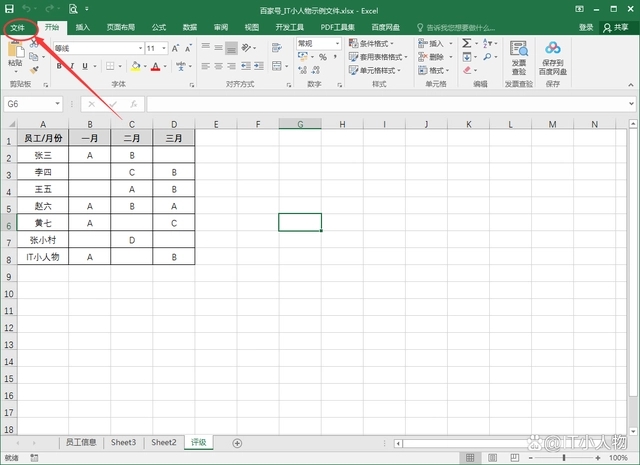Apply red font color A

pos(156,66)
